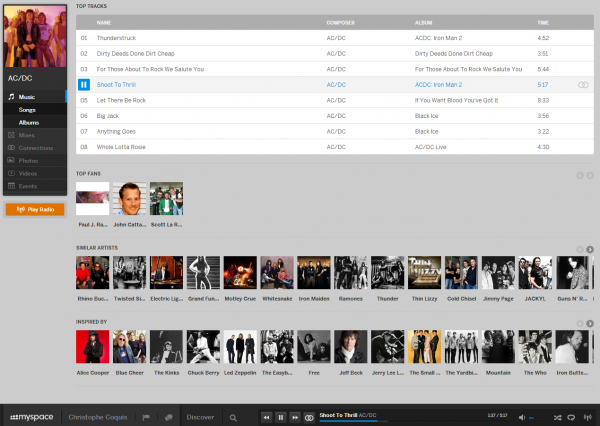Open Chuck Berry inspired-by artist
The height and width of the screenshot is (426, 600).
click(x=203, y=347)
